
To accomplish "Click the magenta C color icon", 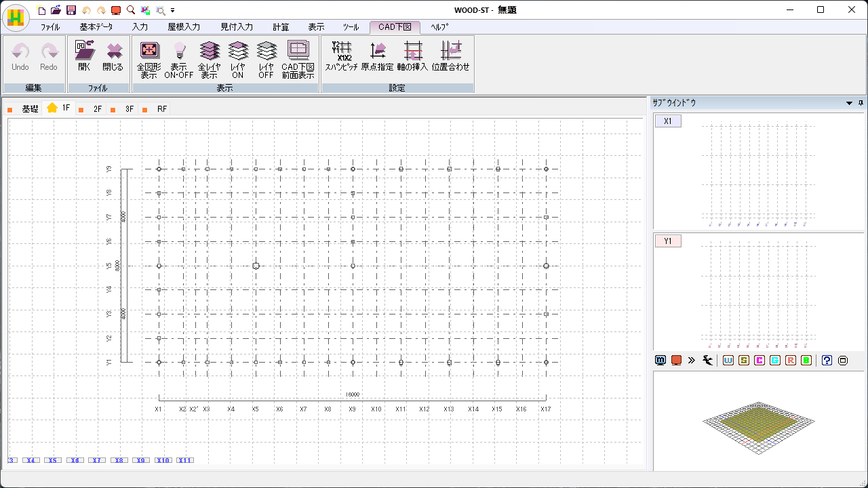I will [x=759, y=361].
